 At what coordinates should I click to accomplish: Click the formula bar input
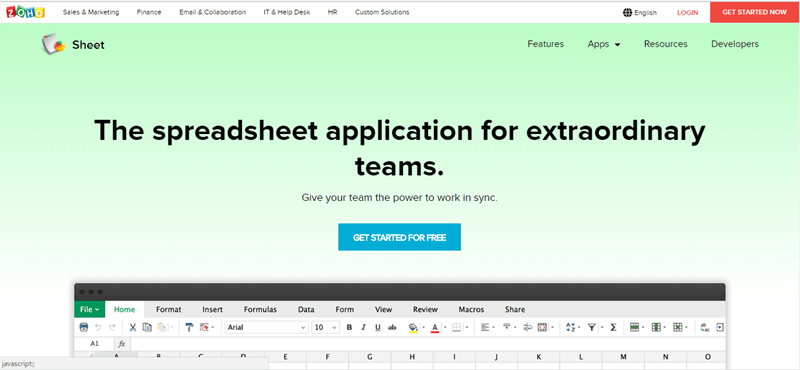428,343
